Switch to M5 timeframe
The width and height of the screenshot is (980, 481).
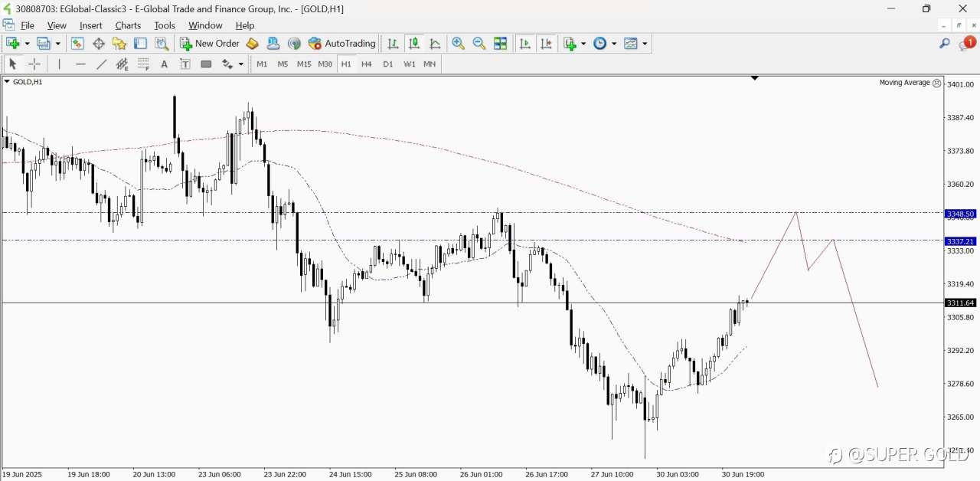tap(283, 64)
